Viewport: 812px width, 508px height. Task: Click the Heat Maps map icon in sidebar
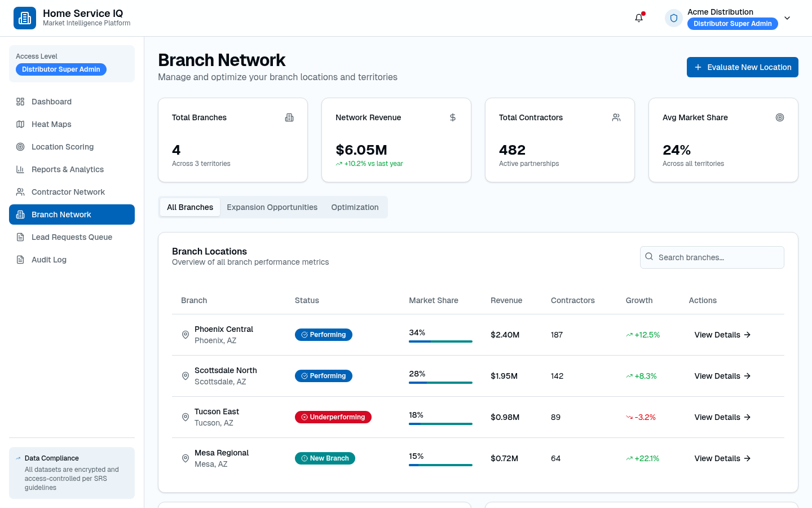[x=20, y=124]
